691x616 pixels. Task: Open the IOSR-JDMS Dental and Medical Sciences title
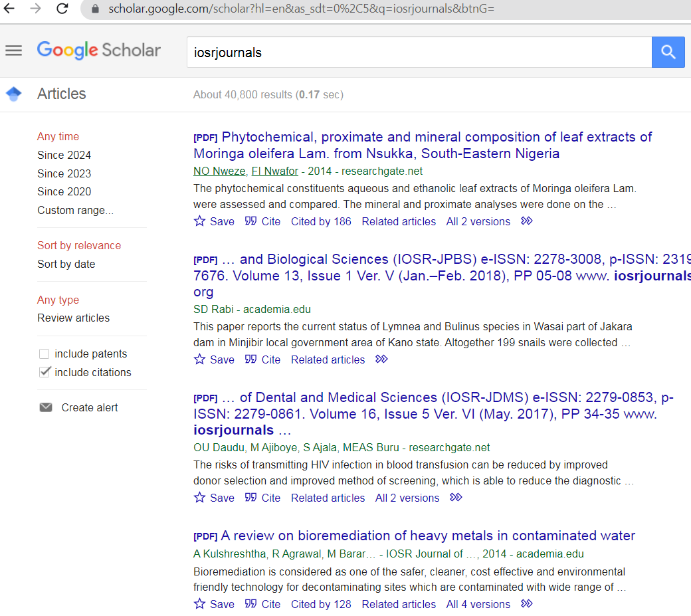coord(434,413)
